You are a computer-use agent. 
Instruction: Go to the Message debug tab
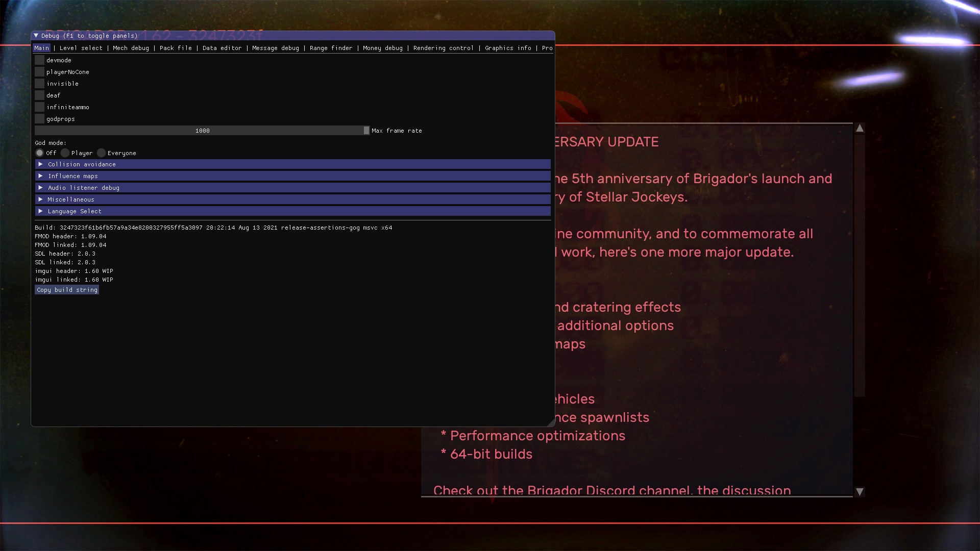point(276,48)
